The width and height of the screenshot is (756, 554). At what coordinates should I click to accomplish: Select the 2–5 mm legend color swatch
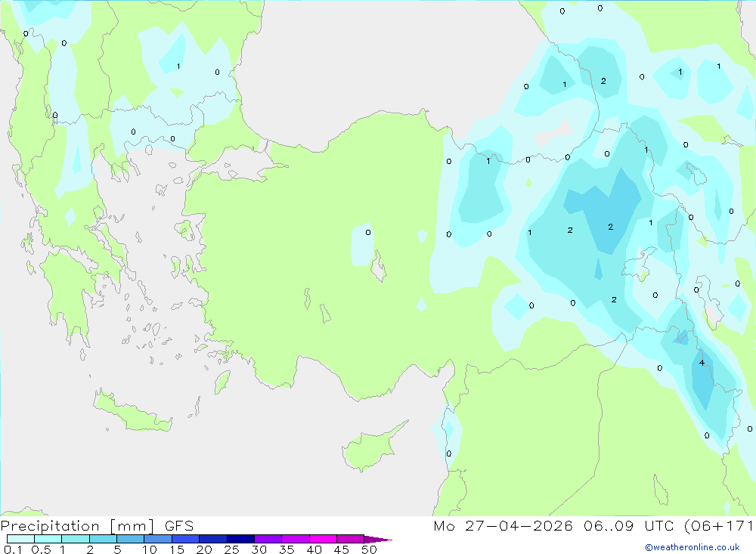click(x=103, y=539)
